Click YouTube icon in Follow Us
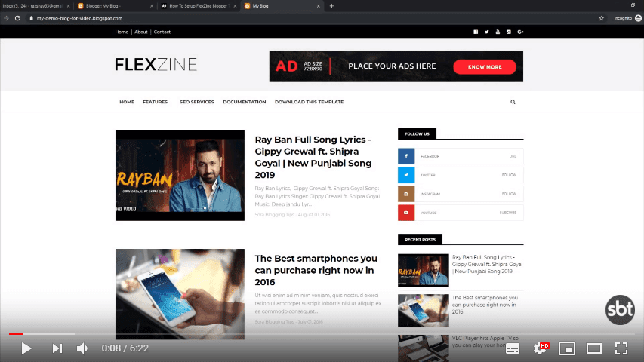The width and height of the screenshot is (644, 362). point(406,213)
